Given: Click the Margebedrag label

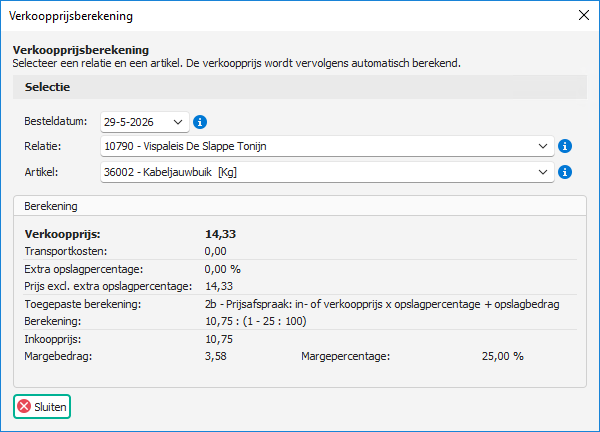Looking at the screenshot, I should tap(58, 356).
